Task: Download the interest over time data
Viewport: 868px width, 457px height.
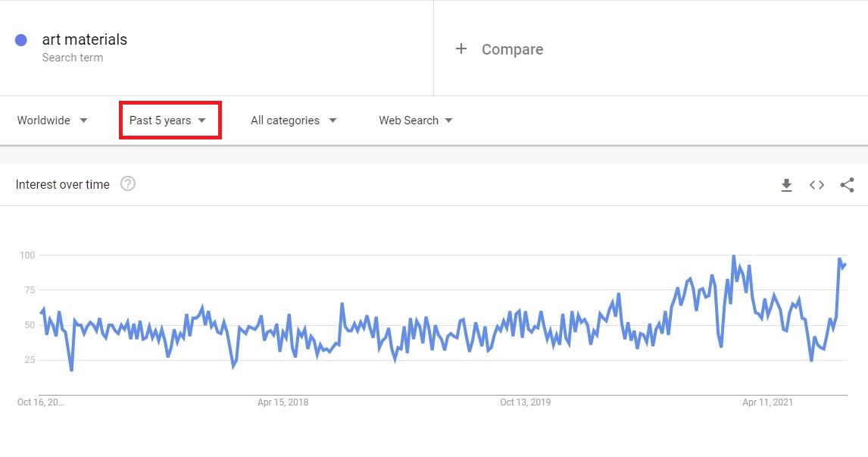Action: tap(786, 185)
